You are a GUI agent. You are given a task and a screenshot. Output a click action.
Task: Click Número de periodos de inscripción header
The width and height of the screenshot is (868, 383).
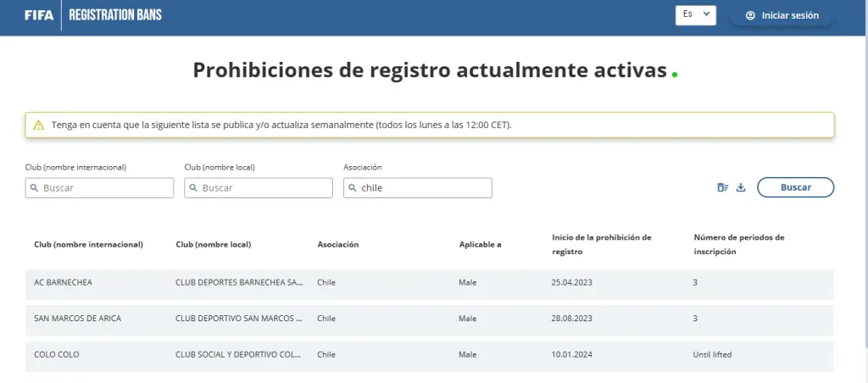[739, 244]
